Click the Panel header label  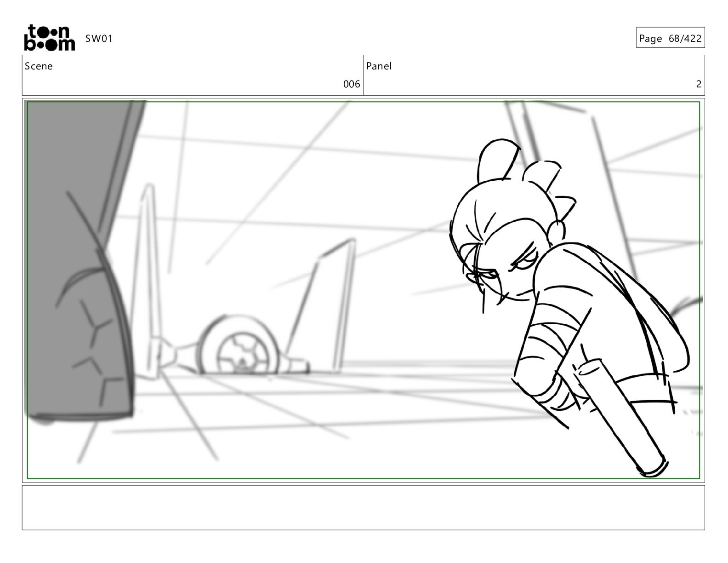click(x=379, y=66)
